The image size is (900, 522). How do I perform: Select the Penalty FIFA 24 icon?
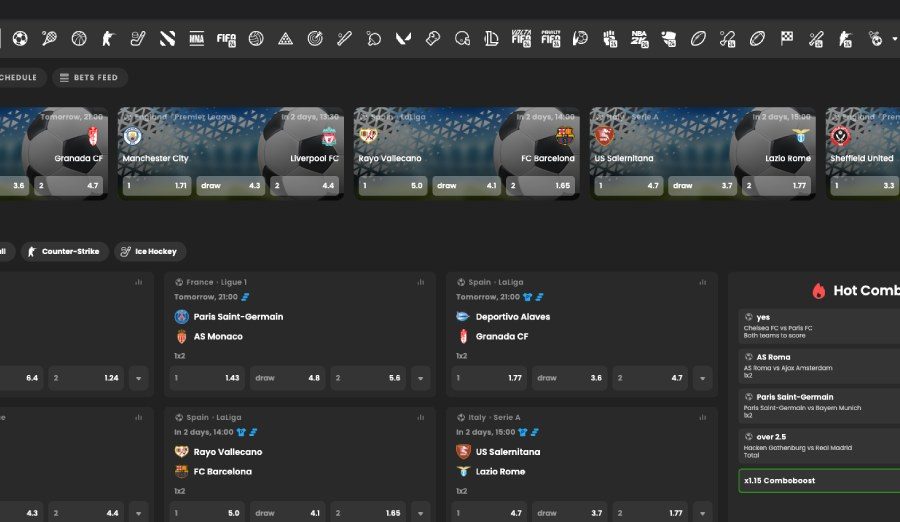coord(550,38)
